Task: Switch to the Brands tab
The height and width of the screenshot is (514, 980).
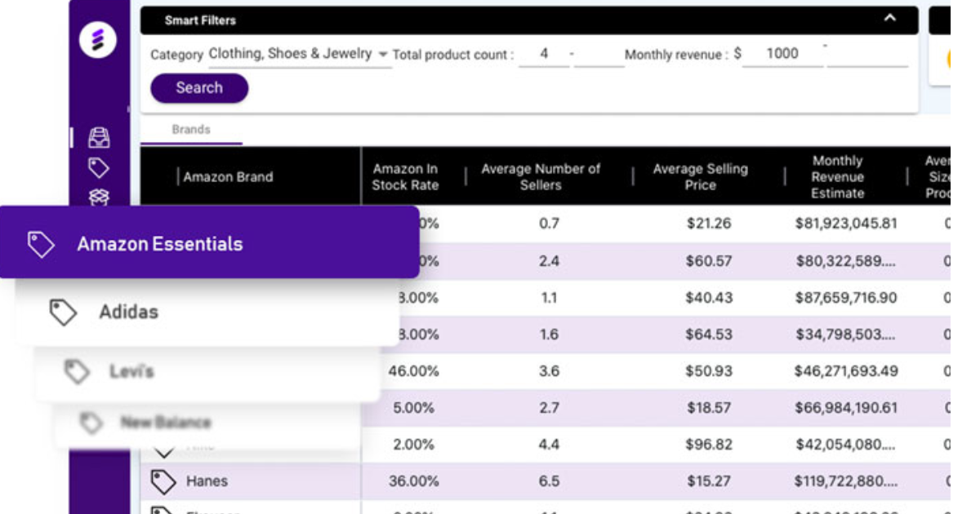Action: pyautogui.click(x=191, y=130)
